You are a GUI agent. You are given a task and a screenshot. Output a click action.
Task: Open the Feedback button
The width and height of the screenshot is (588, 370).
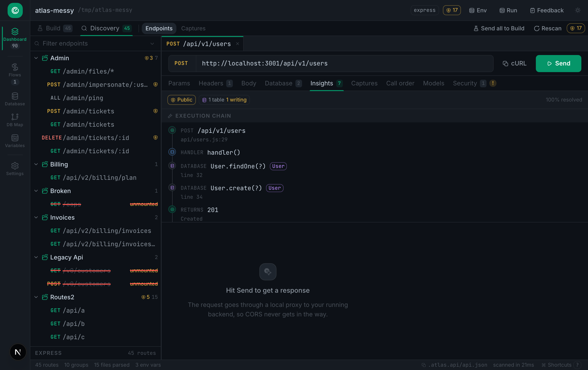tap(547, 10)
